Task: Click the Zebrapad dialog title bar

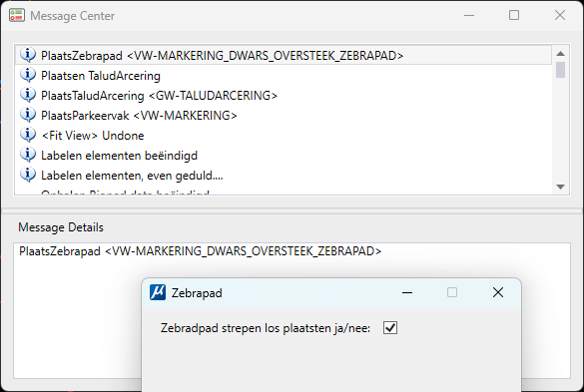Action: (x=331, y=293)
